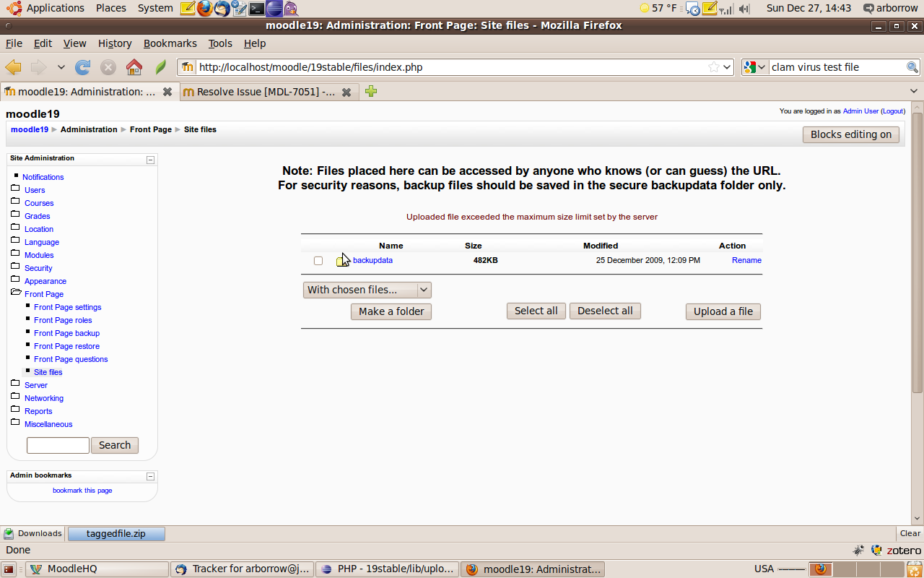Image resolution: width=924 pixels, height=578 pixels.
Task: Click the admin Search button
Action: pos(115,445)
